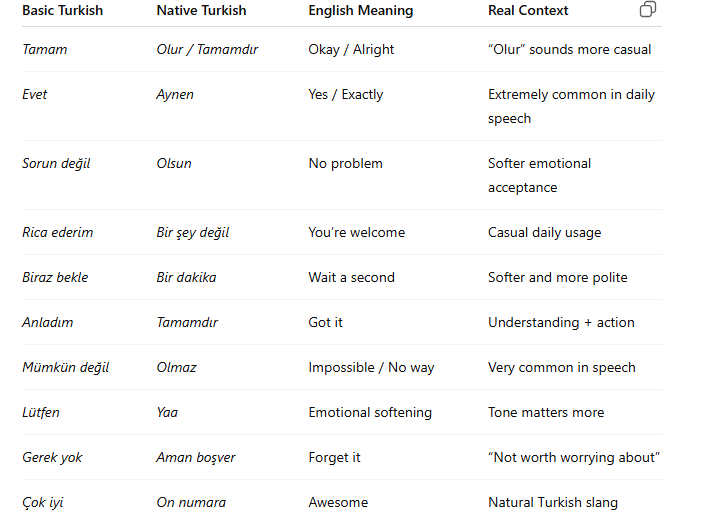Click the Natural Turkish slang cell

(553, 503)
